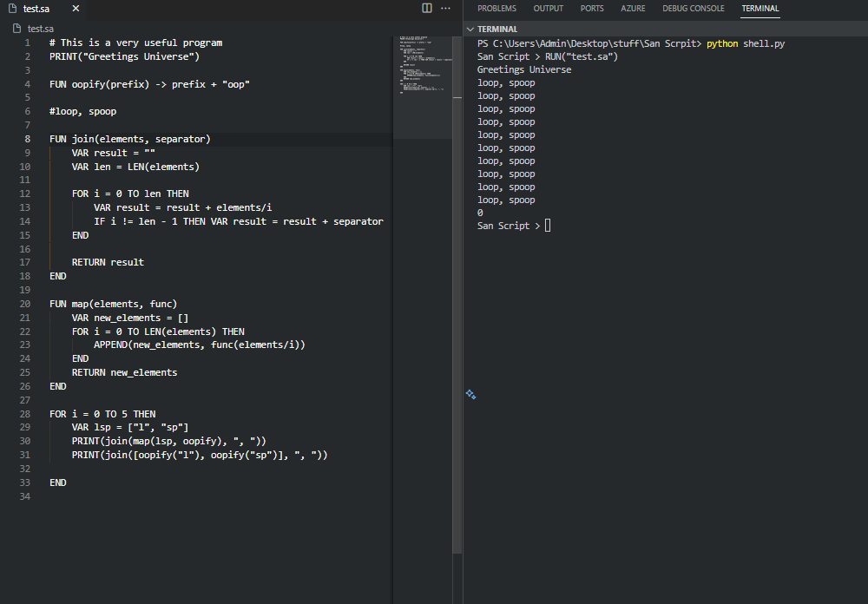Split the editor to the right
This screenshot has height=604, width=868.
pyautogui.click(x=427, y=9)
